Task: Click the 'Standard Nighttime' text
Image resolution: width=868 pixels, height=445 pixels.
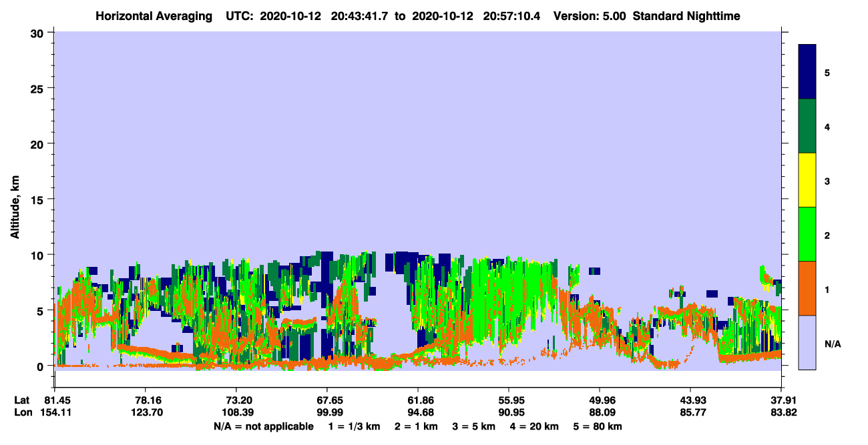Action: pyautogui.click(x=686, y=16)
